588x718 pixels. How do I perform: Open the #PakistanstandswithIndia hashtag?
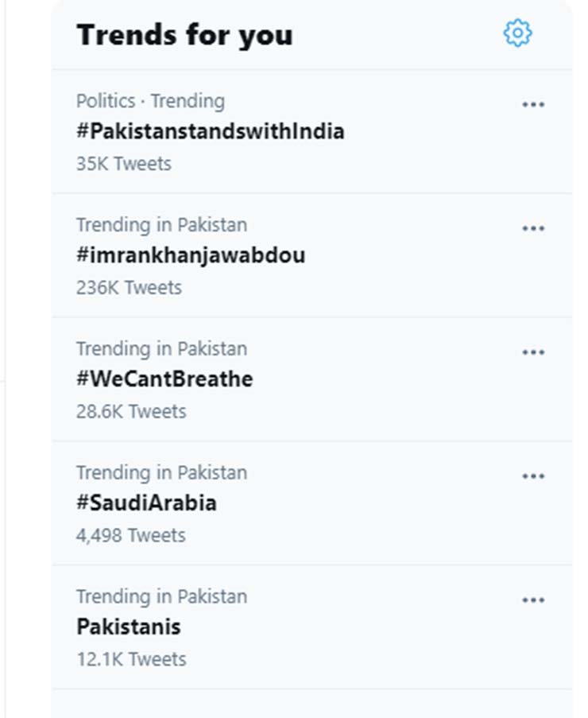(x=211, y=131)
